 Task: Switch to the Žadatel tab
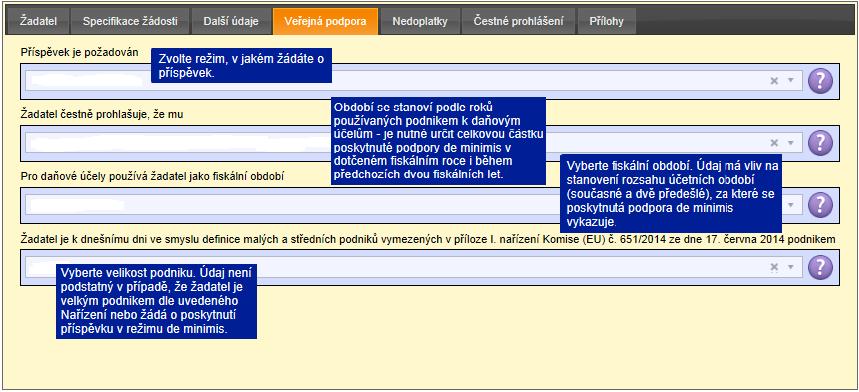click(38, 21)
